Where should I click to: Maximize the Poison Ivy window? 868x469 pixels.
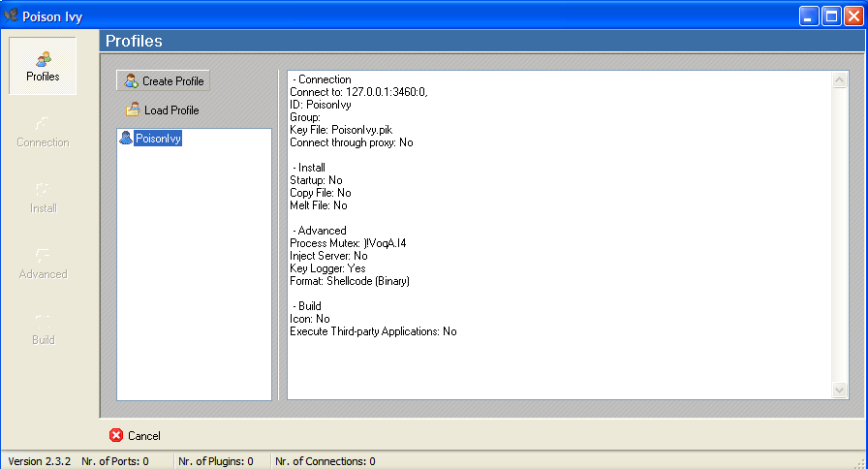pos(831,16)
